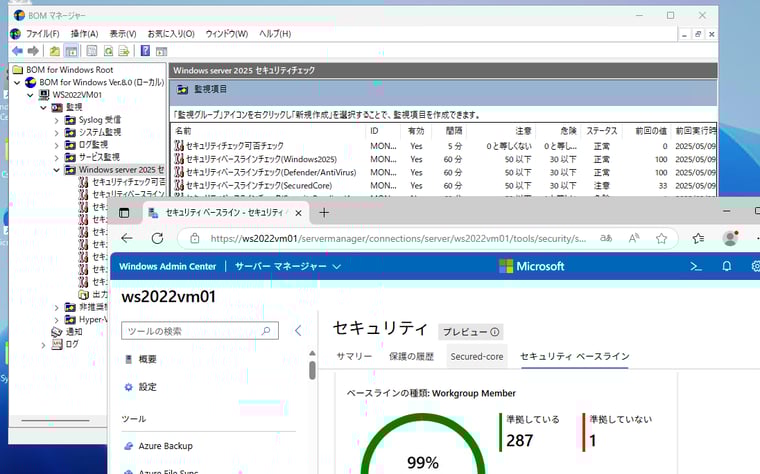
Task: Click the address bar URL in Edge
Action: (398, 238)
